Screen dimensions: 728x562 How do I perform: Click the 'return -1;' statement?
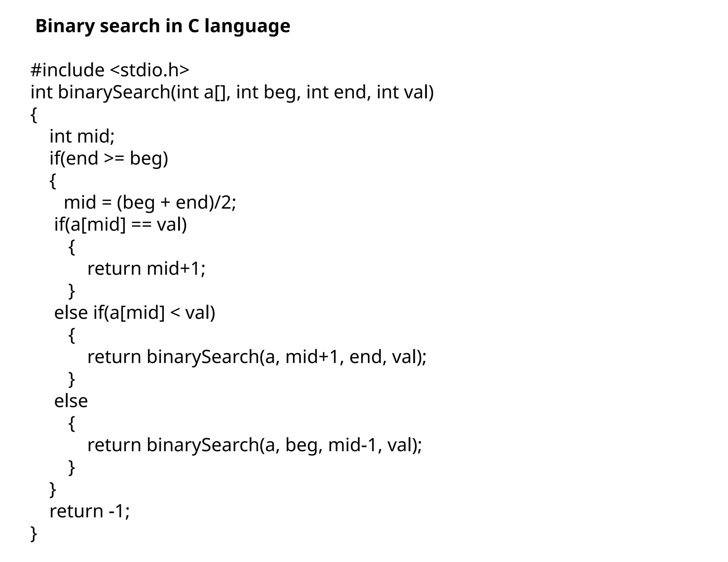tap(90, 511)
